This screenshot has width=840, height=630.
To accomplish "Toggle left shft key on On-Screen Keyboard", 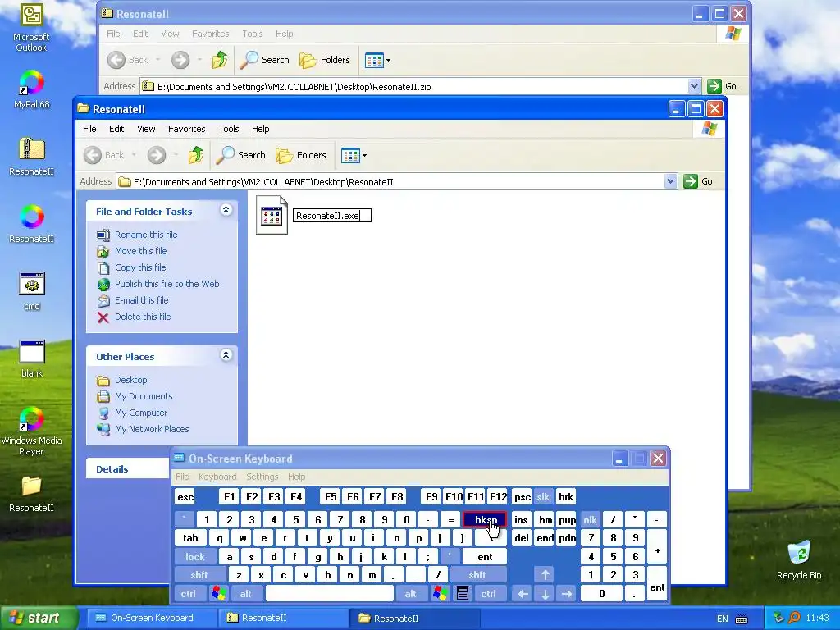I will (x=199, y=575).
